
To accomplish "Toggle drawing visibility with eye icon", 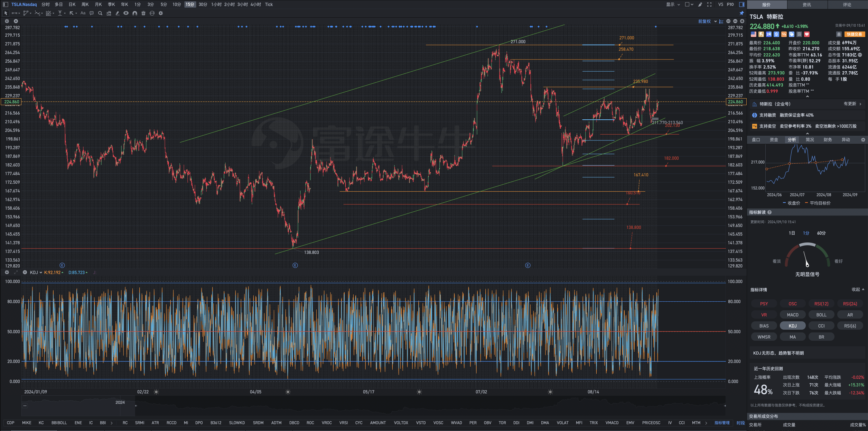I will [x=126, y=13].
